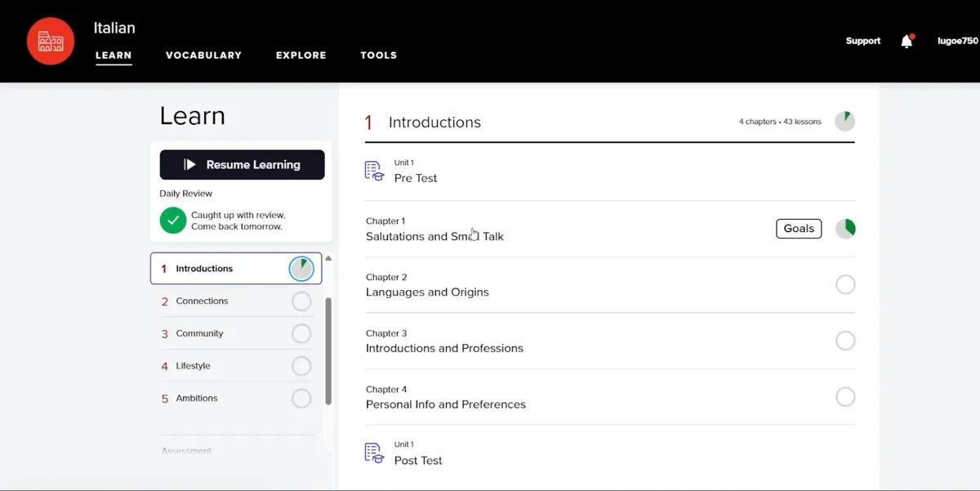Expand the Lifestyle unit in sidebar

(x=193, y=366)
